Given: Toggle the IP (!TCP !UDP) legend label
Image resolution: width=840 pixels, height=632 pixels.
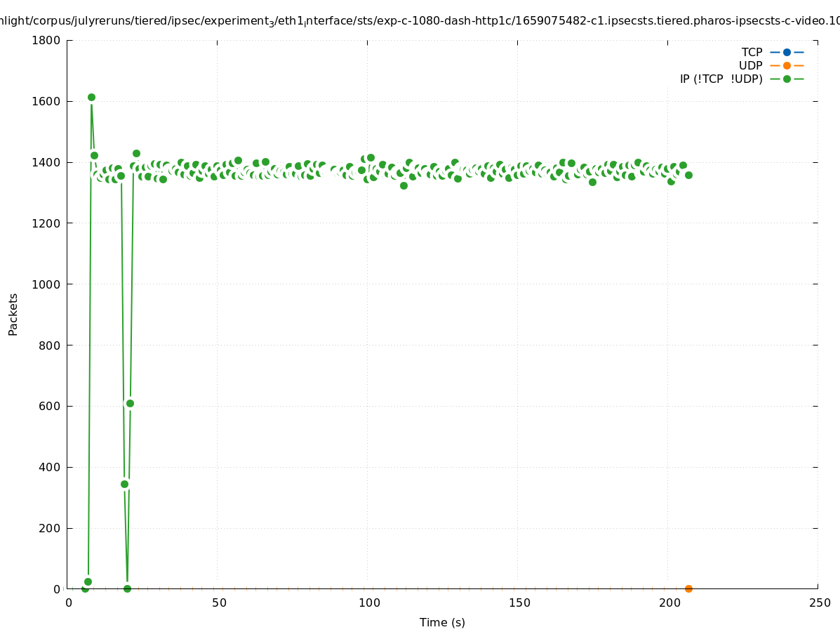Looking at the screenshot, I should coord(721,79).
